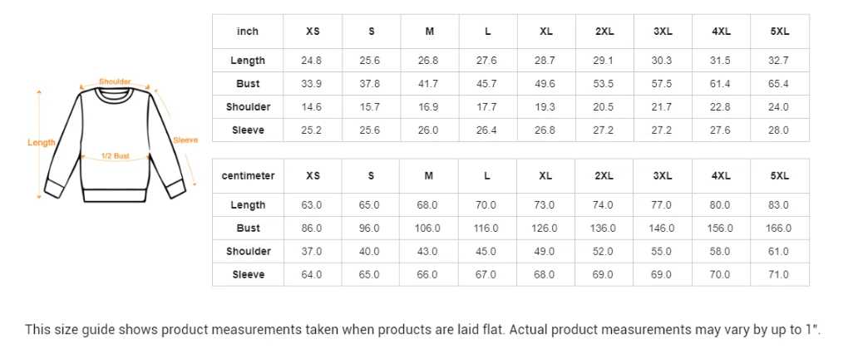This screenshot has height=354, width=868.
Task: Click the 5XL column header in the inch table
Action: click(780, 32)
